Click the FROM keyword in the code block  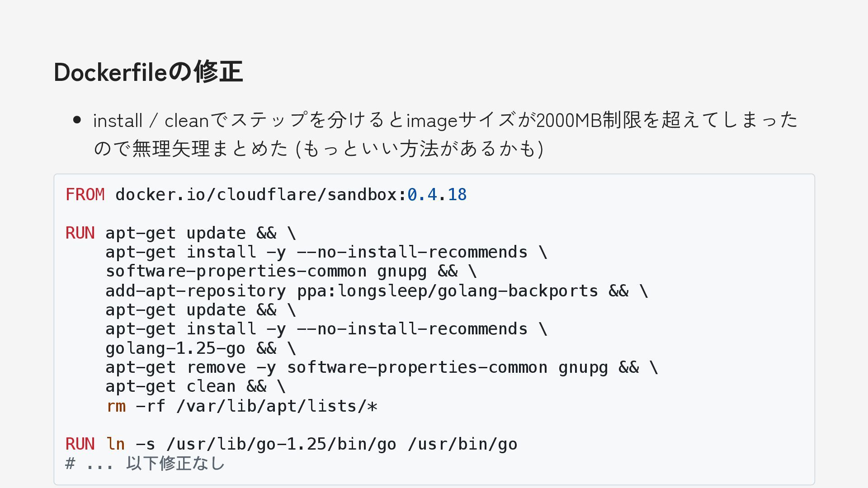coord(85,195)
